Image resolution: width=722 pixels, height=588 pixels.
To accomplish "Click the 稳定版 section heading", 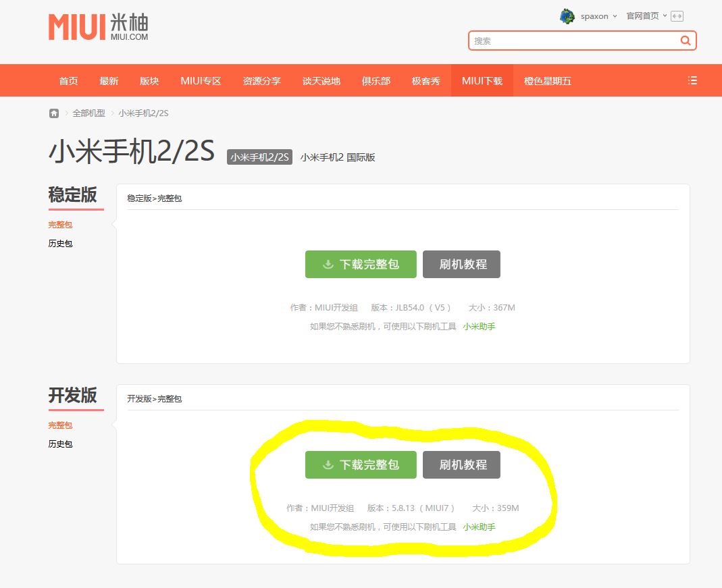I will coord(73,194).
